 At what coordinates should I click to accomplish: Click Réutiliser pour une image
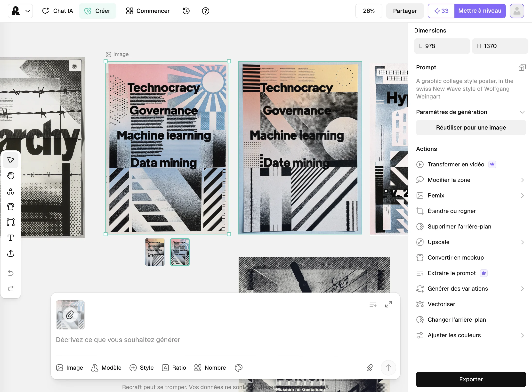(471, 128)
